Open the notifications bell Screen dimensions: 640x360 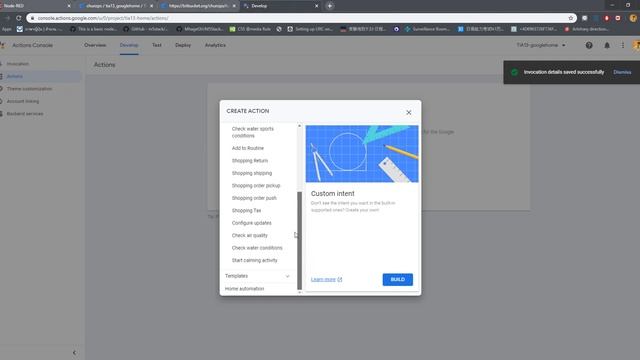(607, 45)
